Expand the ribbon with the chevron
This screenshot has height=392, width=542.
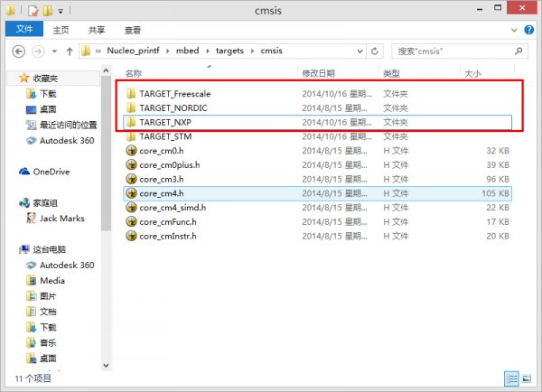[x=514, y=30]
